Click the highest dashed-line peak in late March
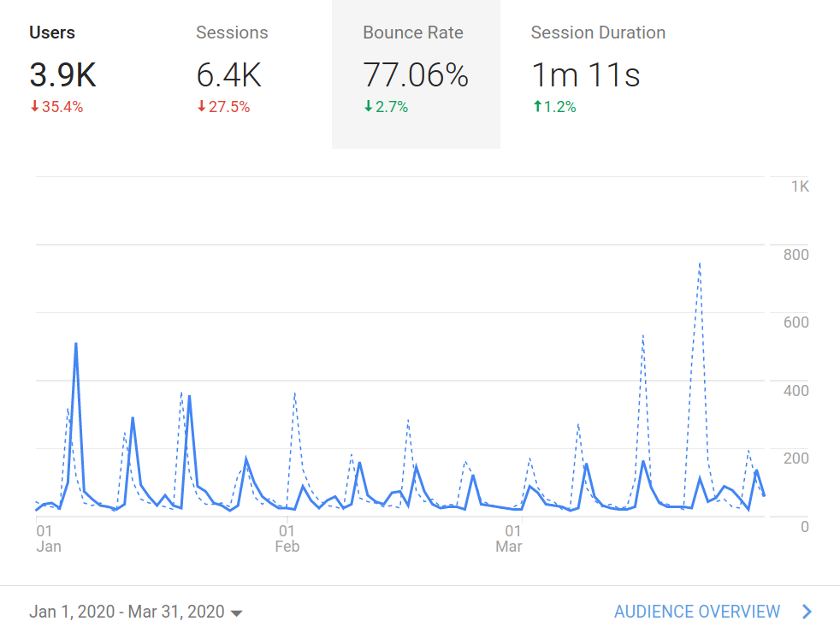The height and width of the screenshot is (633, 840). click(700, 264)
